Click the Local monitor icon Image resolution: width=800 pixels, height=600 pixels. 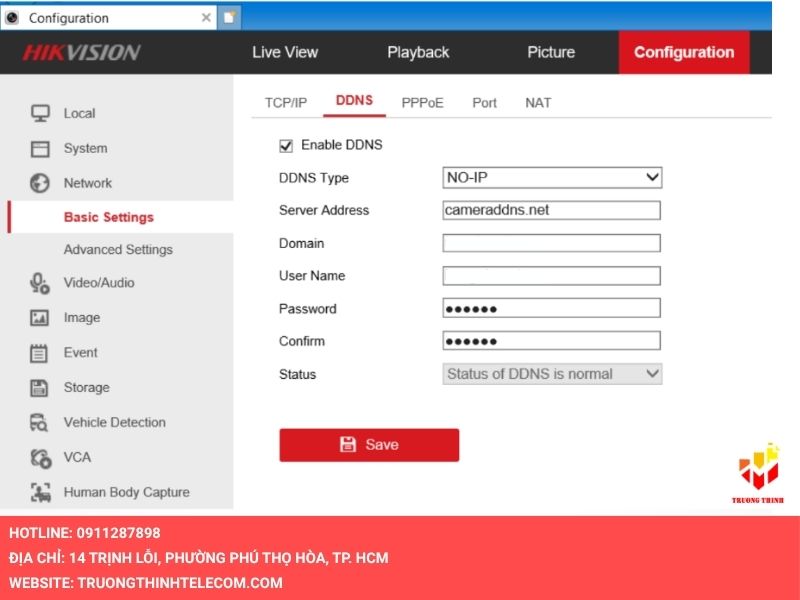click(x=40, y=113)
